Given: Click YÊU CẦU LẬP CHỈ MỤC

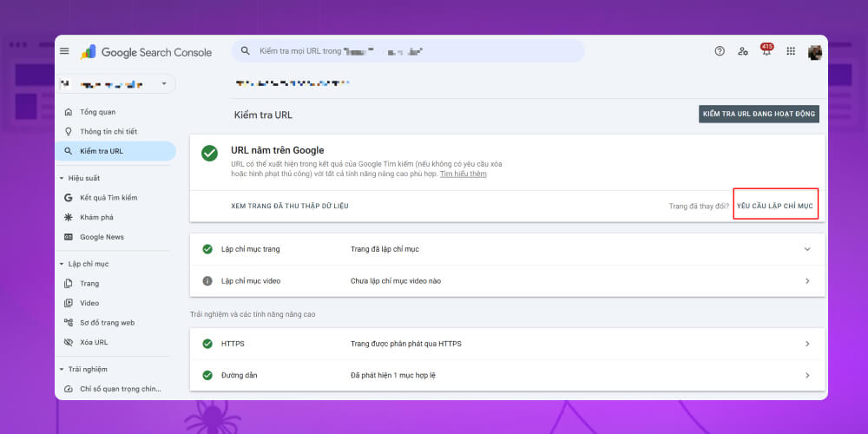Looking at the screenshot, I should (x=775, y=206).
